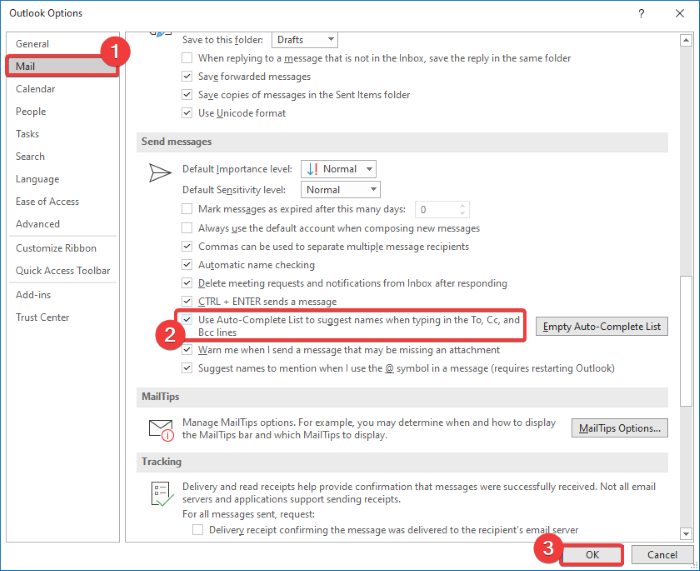Click the MailTips envelope icon
Viewport: 700px width, 571px height.
pyautogui.click(x=161, y=430)
